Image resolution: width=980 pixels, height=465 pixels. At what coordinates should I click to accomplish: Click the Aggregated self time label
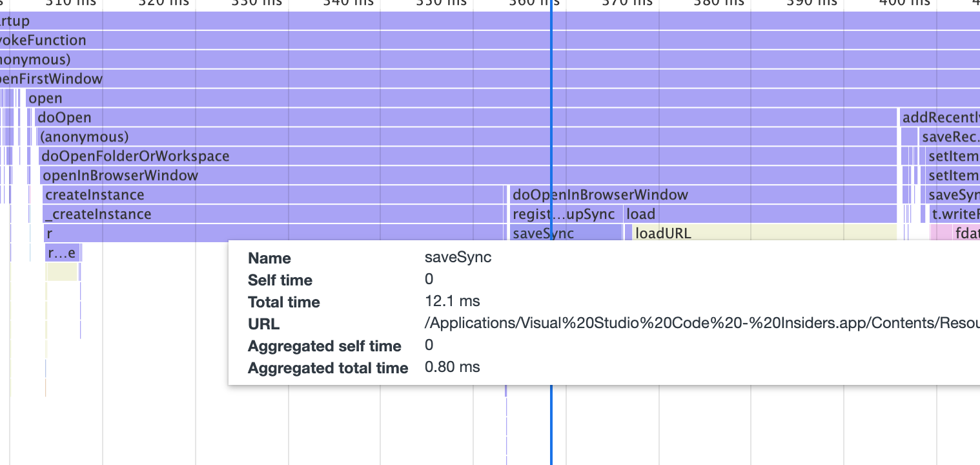point(325,346)
